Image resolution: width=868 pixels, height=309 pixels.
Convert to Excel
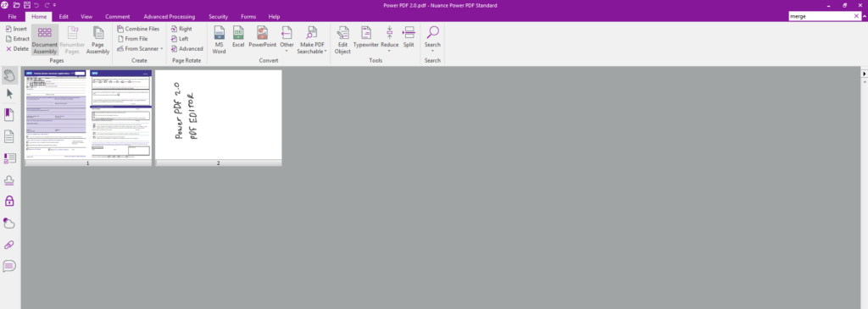[238, 37]
